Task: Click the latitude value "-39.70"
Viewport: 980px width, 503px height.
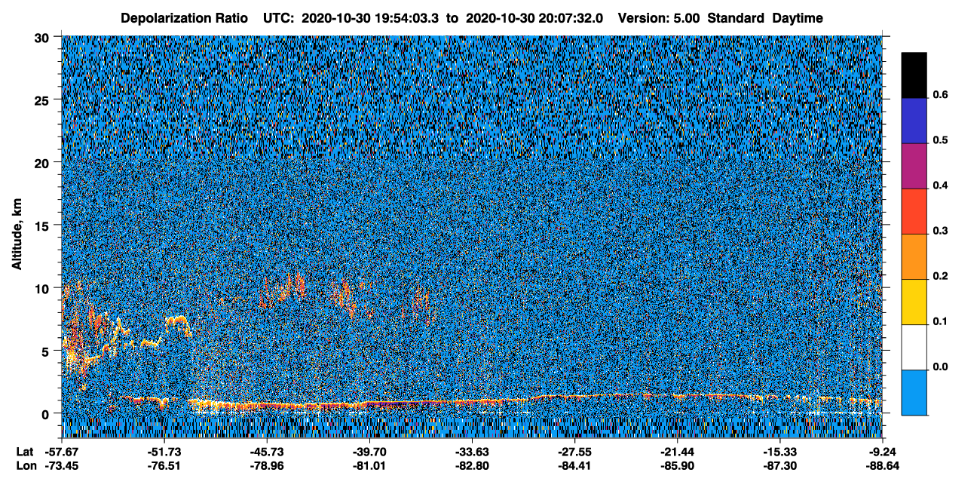Action: 369,451
